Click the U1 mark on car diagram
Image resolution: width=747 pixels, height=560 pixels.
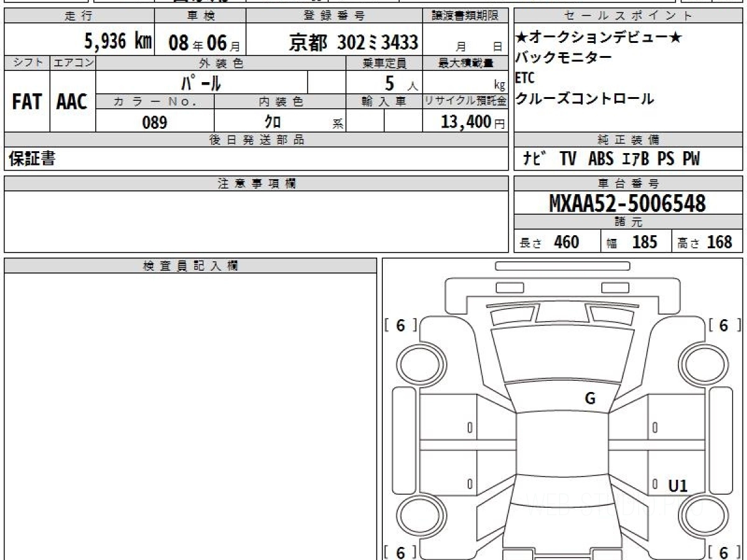point(678,486)
